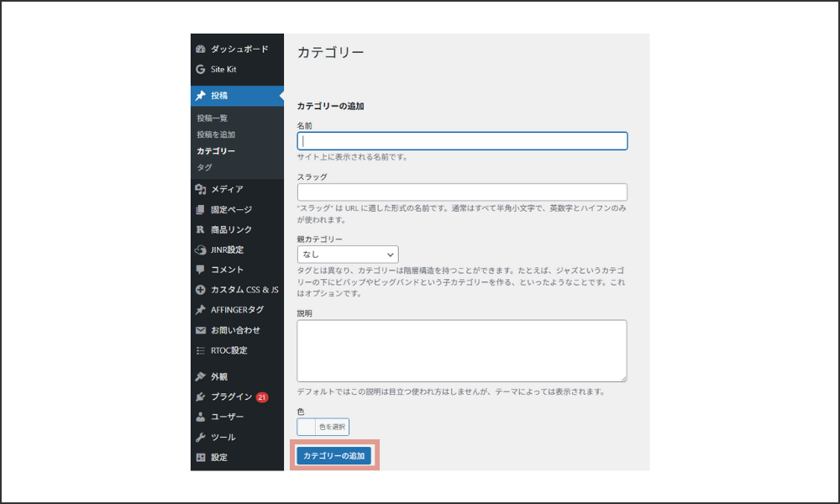This screenshot has height=504, width=840.
Task: Open the メディア menu label
Action: tap(227, 189)
